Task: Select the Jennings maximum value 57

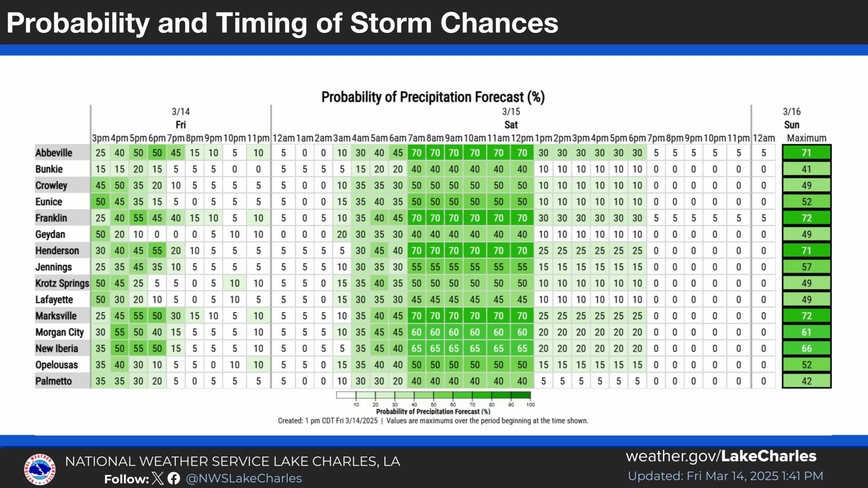Action: coord(806,267)
